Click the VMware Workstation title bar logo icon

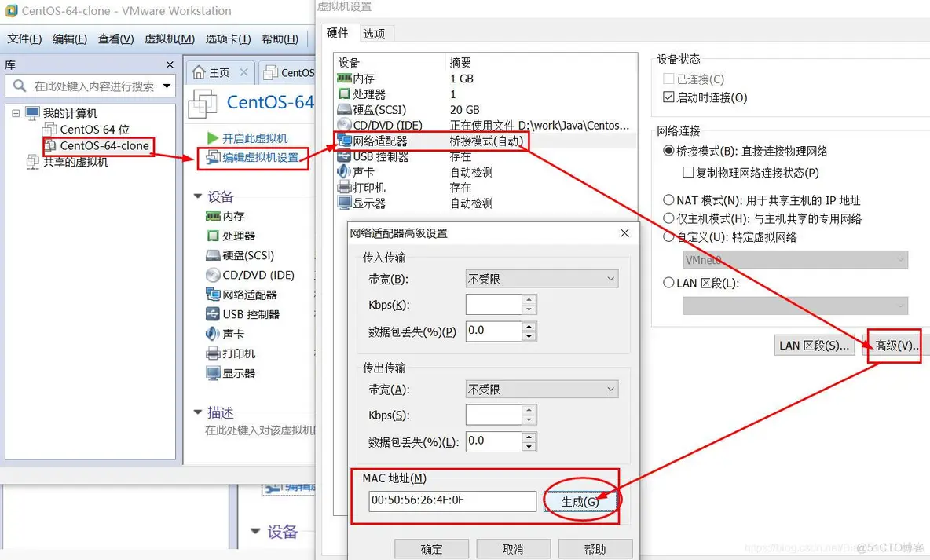[x=11, y=11]
